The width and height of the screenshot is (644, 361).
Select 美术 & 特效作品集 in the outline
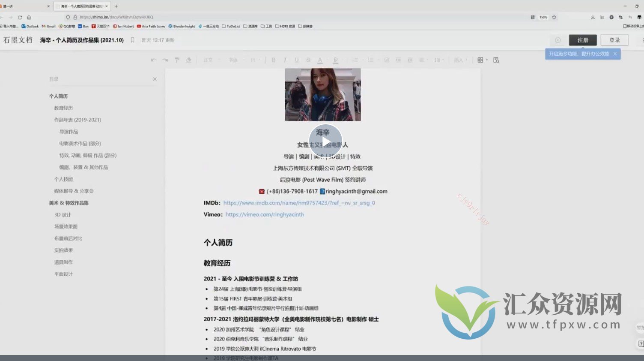[69, 203]
